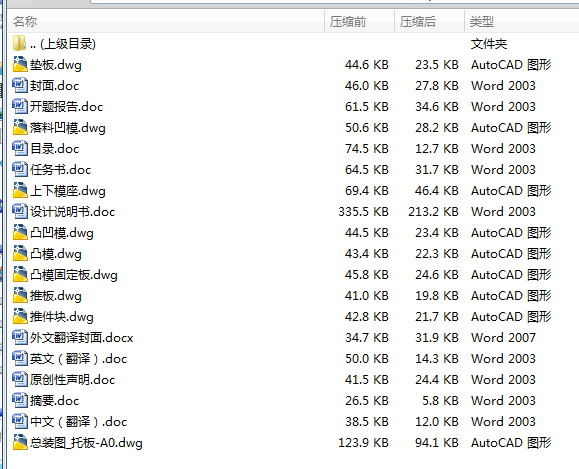Viewport: 579px width, 469px height.
Task: Click the 凸凹模.dwg file icon
Action: tap(20, 232)
